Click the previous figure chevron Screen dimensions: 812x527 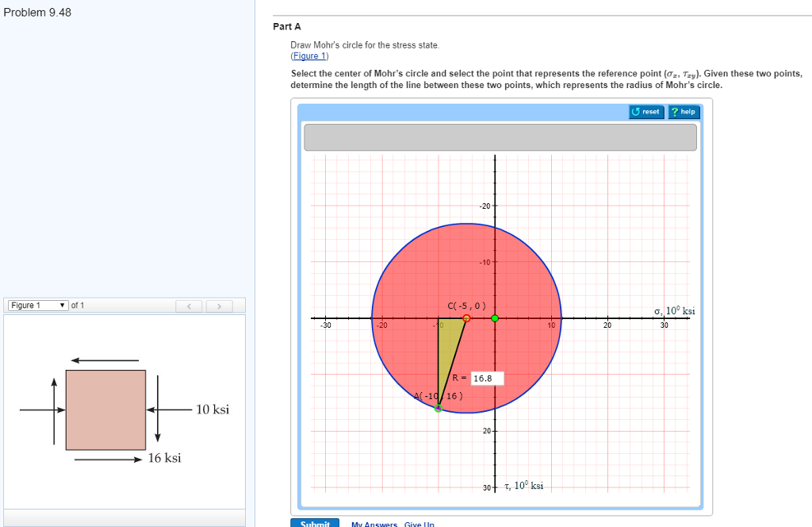click(189, 305)
